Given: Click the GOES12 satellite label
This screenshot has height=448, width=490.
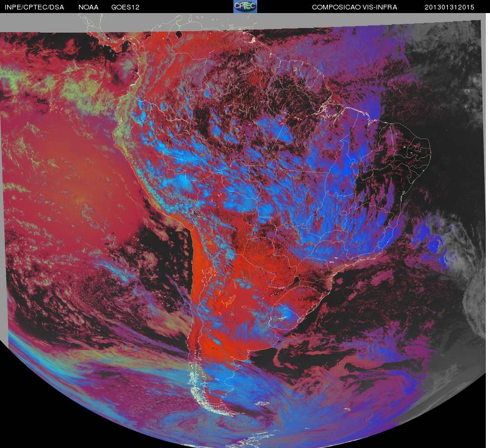Looking at the screenshot, I should click(125, 7).
